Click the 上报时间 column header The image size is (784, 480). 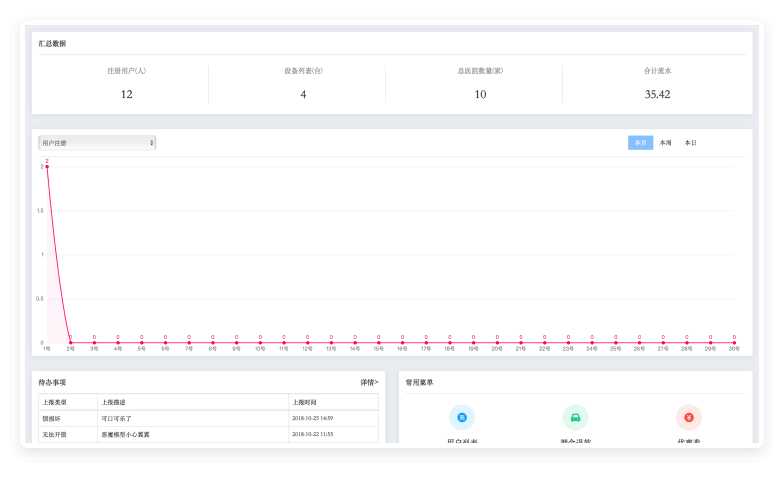pos(333,401)
